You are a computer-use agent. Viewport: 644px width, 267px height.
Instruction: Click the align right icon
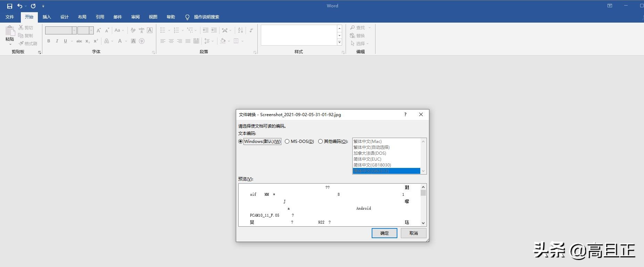(x=180, y=41)
